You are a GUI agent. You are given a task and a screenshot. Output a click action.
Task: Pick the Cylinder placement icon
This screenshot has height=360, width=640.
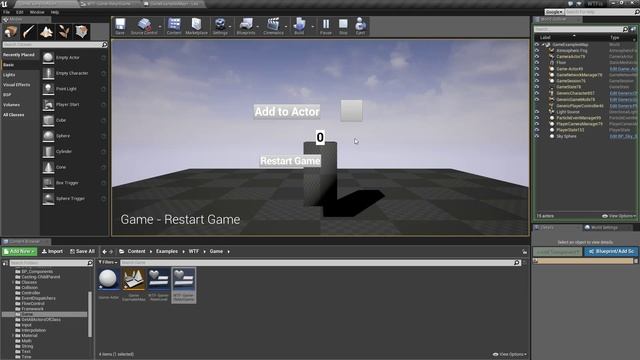[48, 151]
